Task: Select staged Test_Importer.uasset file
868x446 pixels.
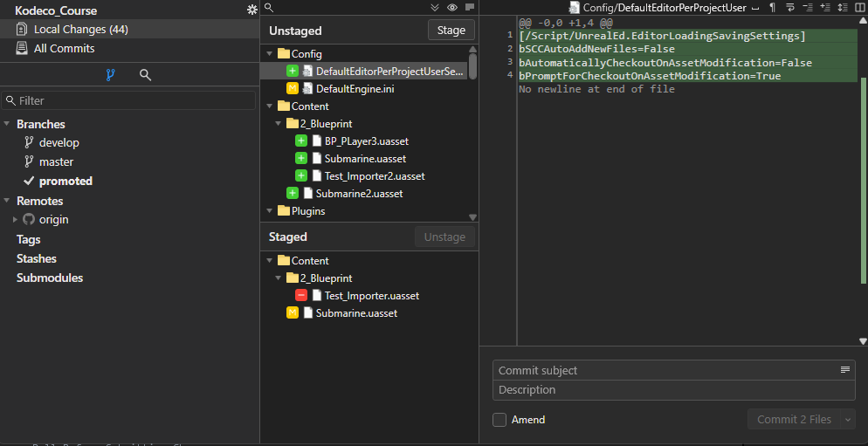Action: point(372,296)
